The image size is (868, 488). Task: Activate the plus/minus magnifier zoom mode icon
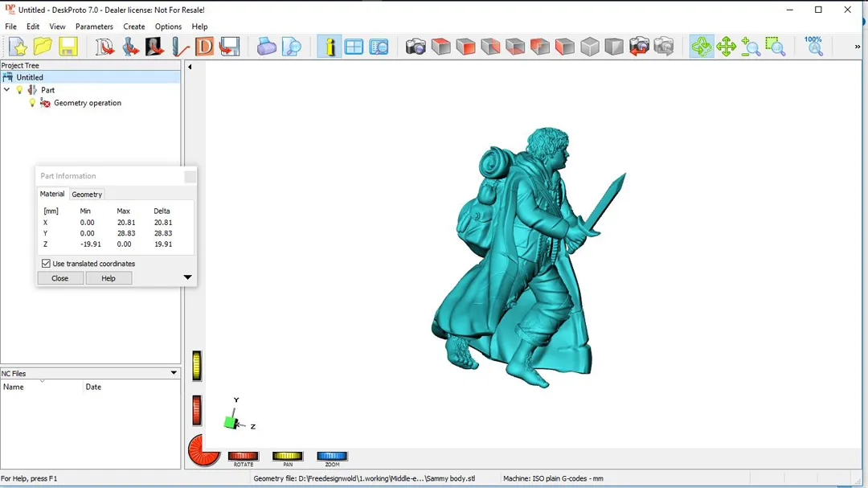tap(751, 47)
